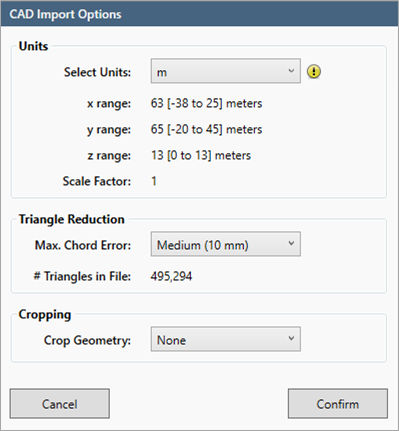Click the Units group heading

pos(33,46)
